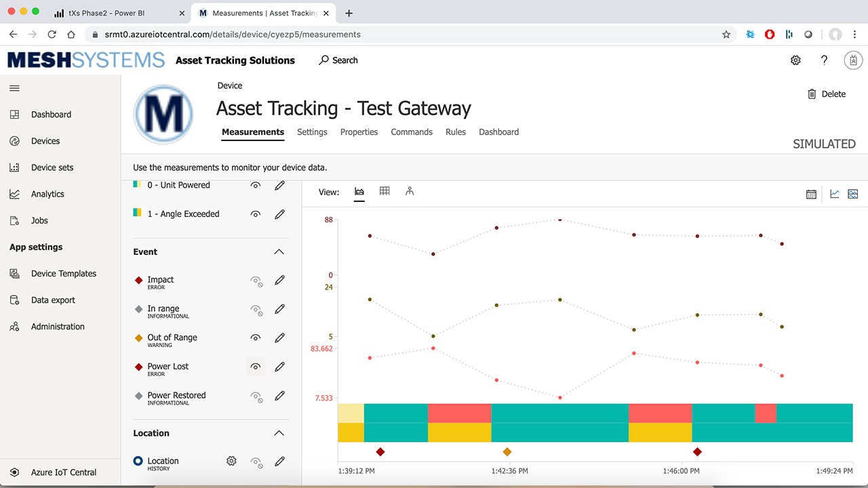Edit the Location measurement
This screenshot has width=868, height=488.
click(x=279, y=462)
